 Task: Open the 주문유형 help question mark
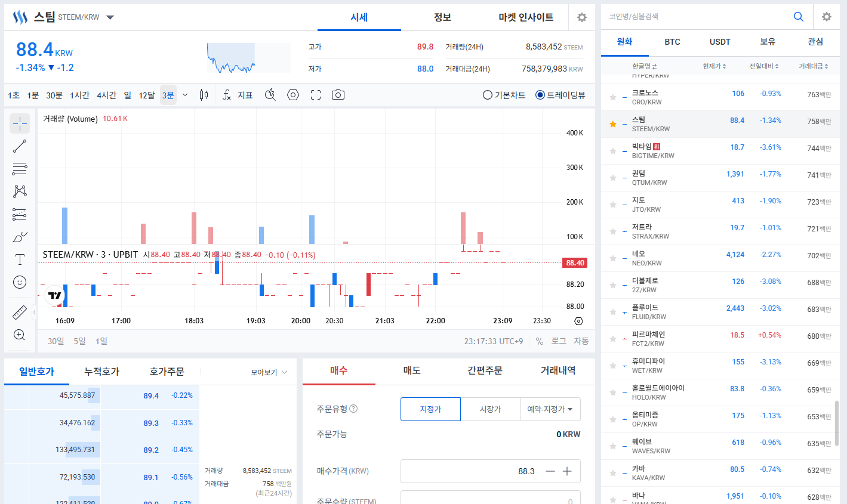[353, 409]
